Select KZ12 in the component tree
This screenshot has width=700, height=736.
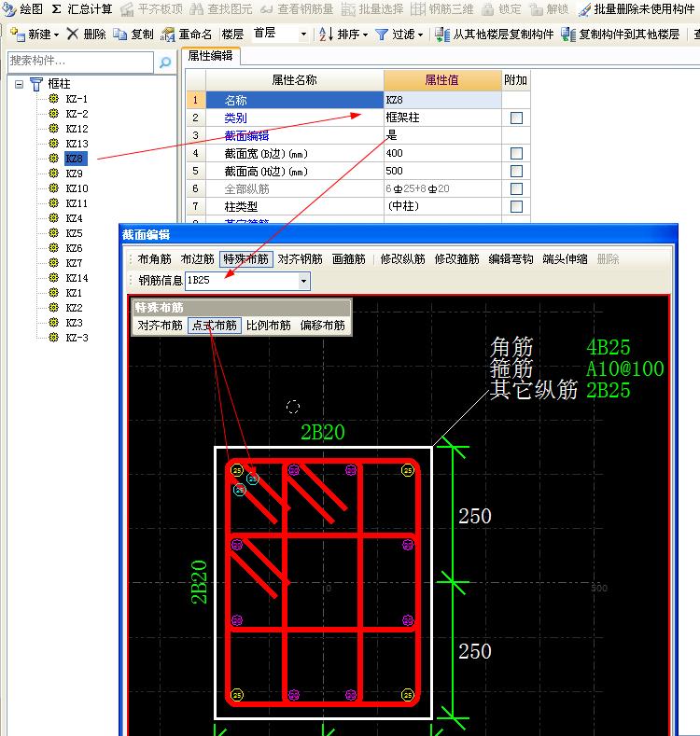click(77, 129)
